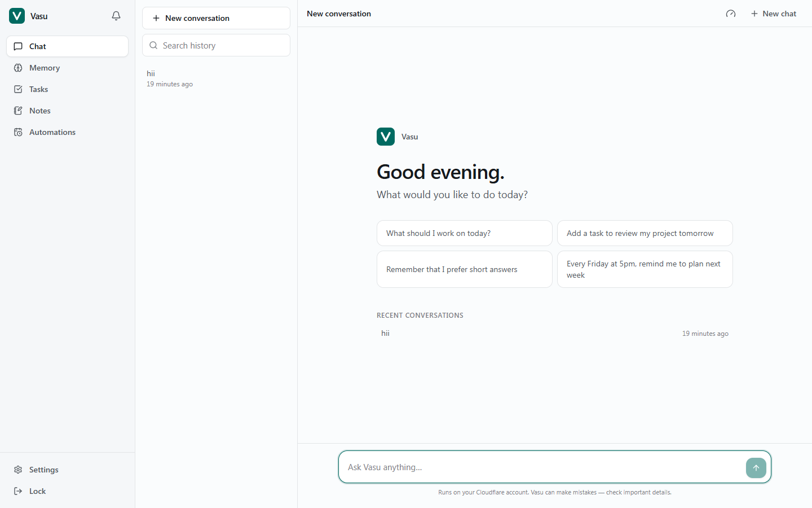Screen dimensions: 812x508
Task: Choose 'Remember that I prefer short answers'
Action: (465, 269)
